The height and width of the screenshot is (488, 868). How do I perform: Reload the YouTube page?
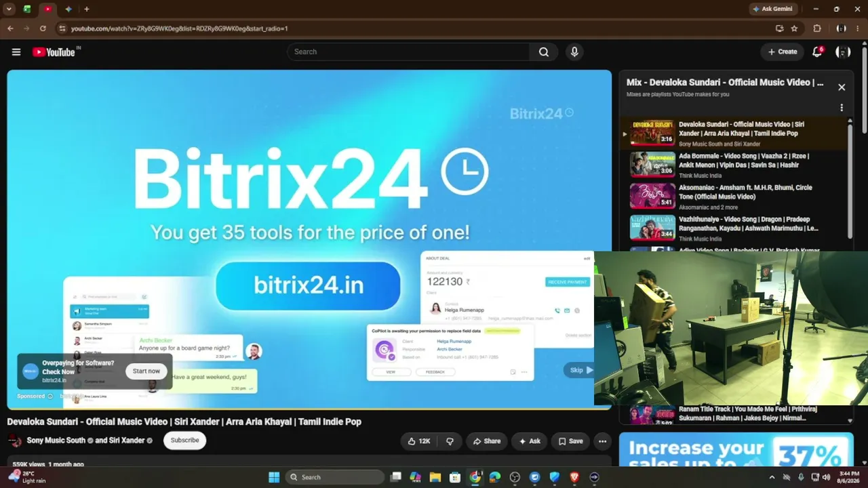[x=43, y=28]
